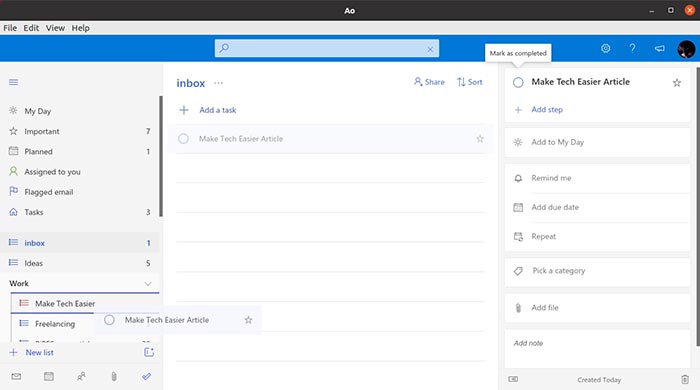Open the What's New megaphone icon
The width and height of the screenshot is (700, 390).
click(659, 48)
